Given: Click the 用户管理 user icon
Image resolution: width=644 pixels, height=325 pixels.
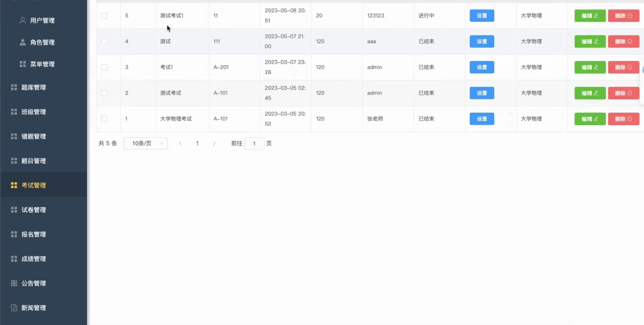Looking at the screenshot, I should point(23,20).
